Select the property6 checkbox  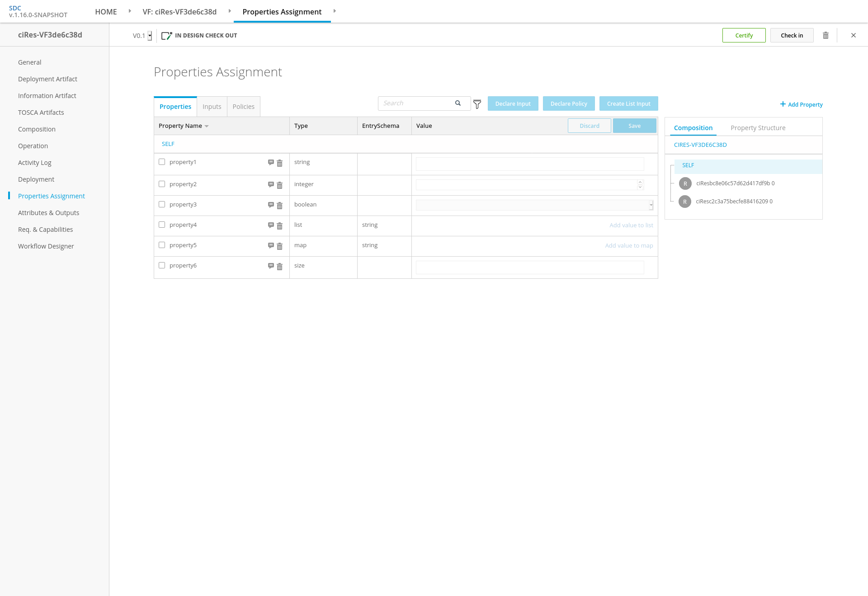pyautogui.click(x=162, y=265)
